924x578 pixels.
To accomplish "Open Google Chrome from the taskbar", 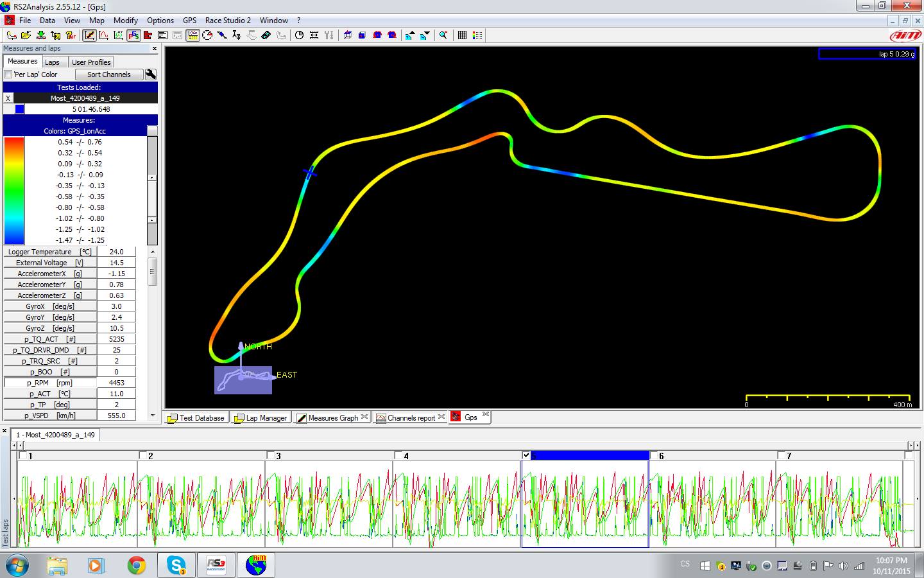I will [x=136, y=565].
